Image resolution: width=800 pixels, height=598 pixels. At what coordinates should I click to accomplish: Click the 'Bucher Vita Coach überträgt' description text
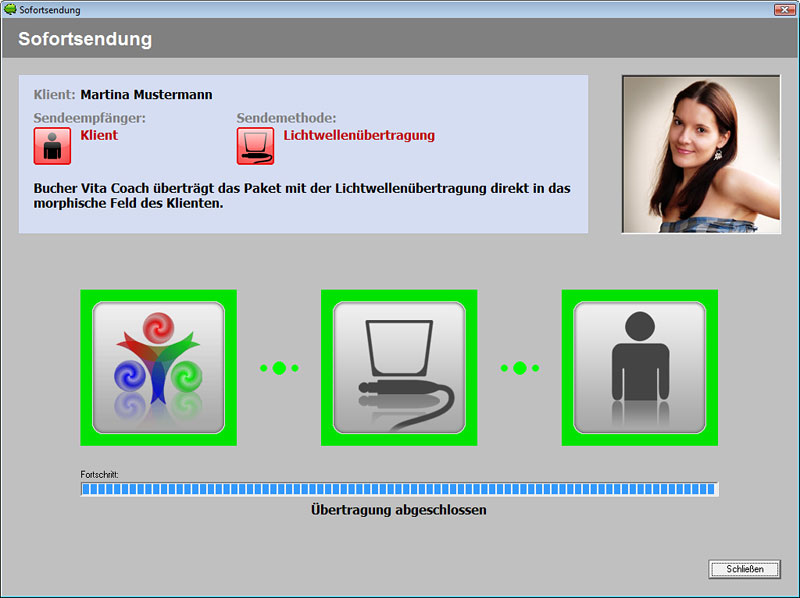(302, 195)
